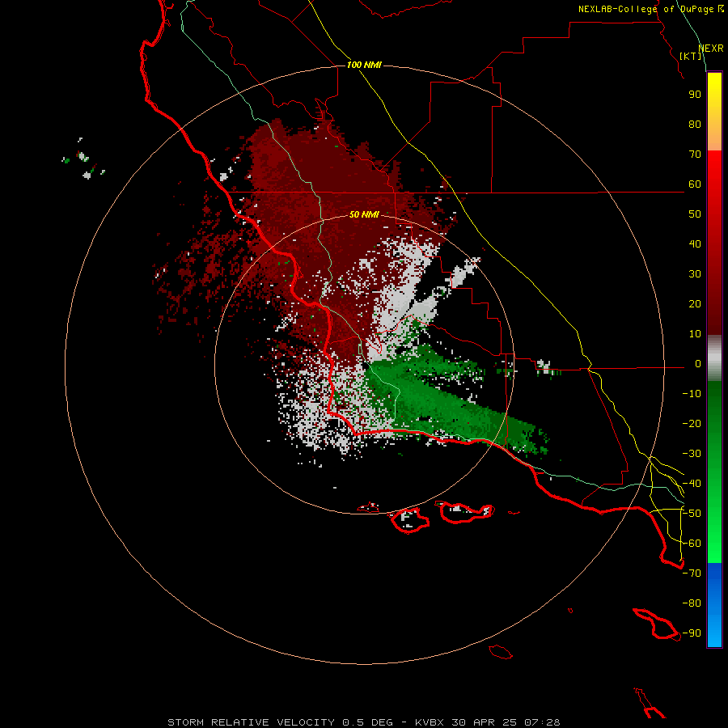The height and width of the screenshot is (728, 728).
Task: Click the 100 NMI range ring label
Action: [364, 65]
